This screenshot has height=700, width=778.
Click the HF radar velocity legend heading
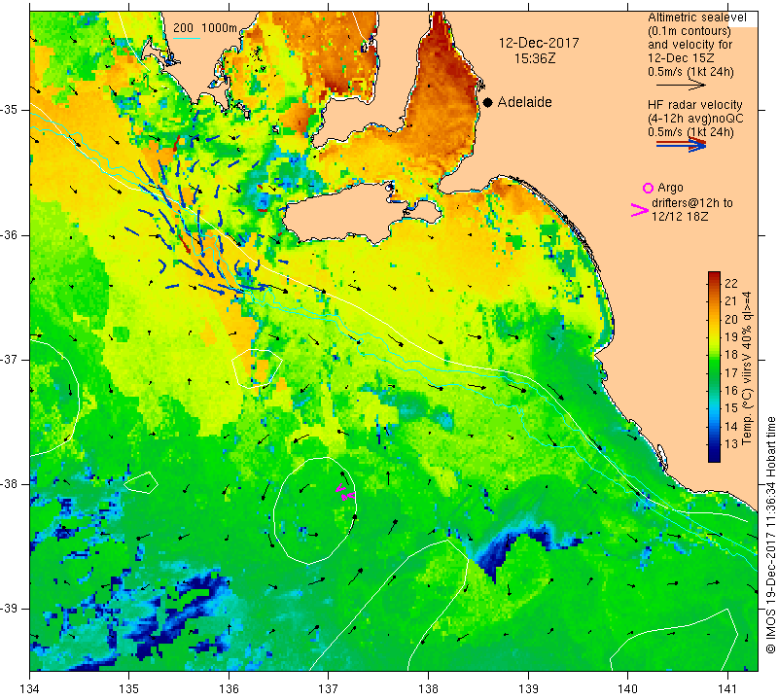point(694,105)
